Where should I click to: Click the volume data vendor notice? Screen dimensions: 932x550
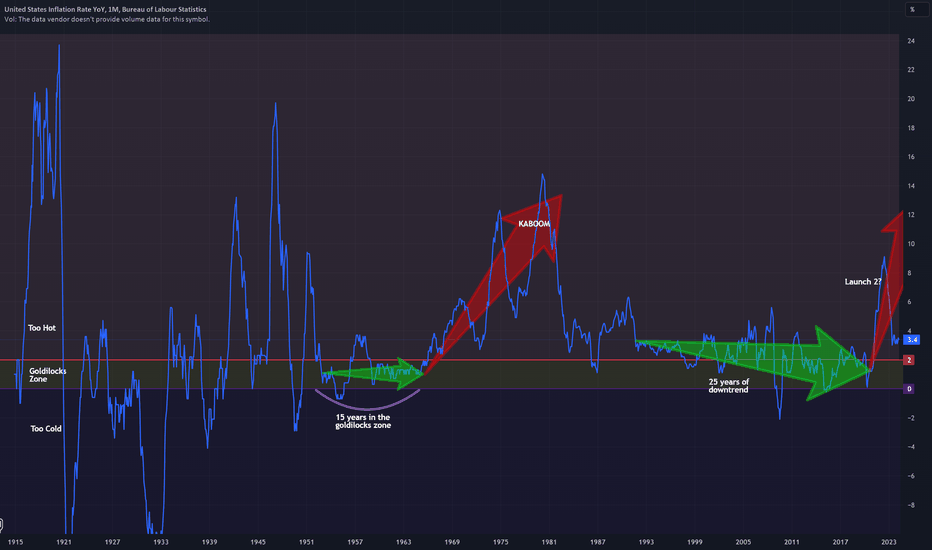click(x=107, y=19)
